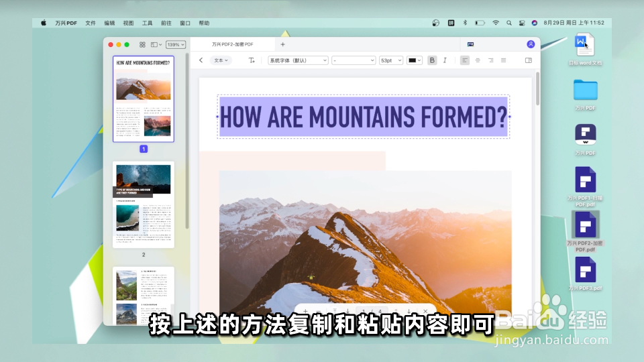
Task: Open the font style dropdown showing a dash
Action: [x=354, y=60]
